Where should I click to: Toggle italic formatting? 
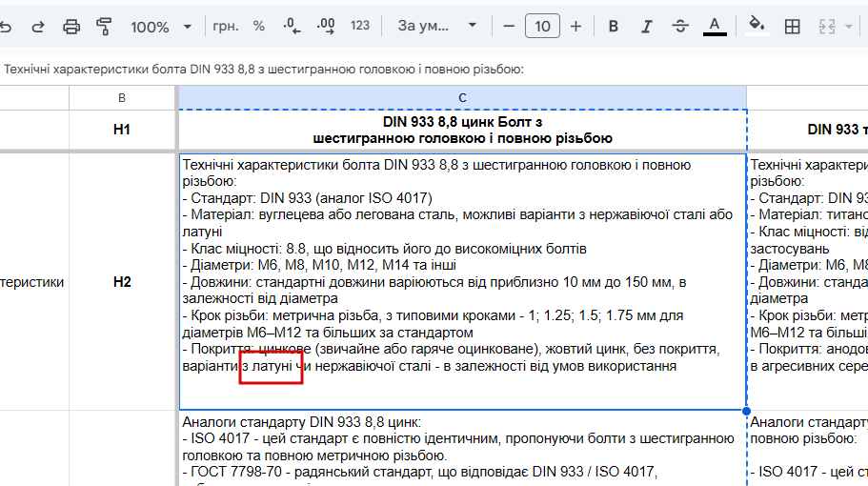point(646,26)
